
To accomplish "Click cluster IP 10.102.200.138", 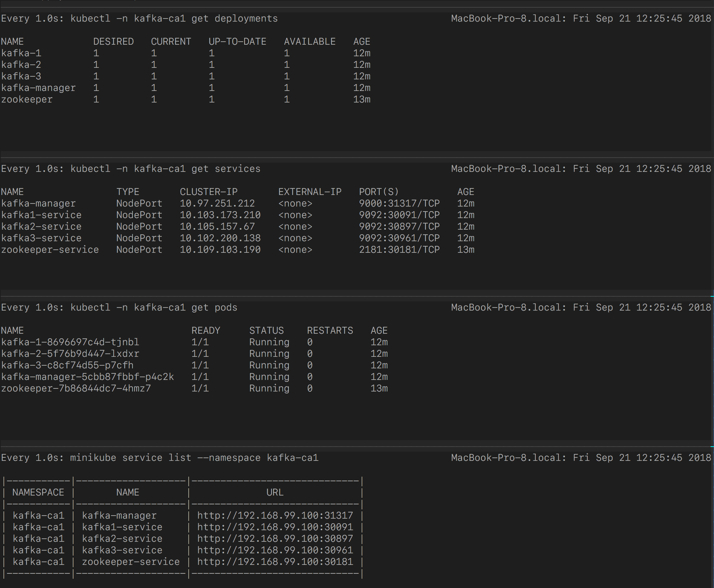I will coord(220,238).
